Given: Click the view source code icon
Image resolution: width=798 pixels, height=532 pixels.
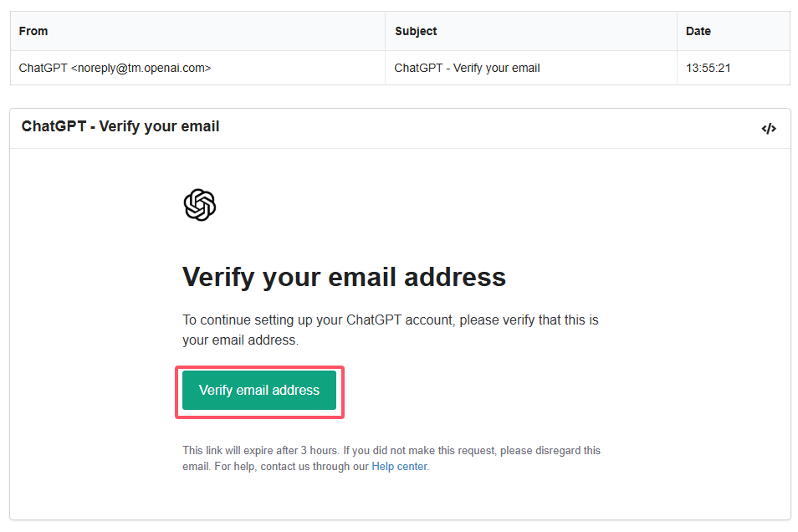Looking at the screenshot, I should (769, 129).
